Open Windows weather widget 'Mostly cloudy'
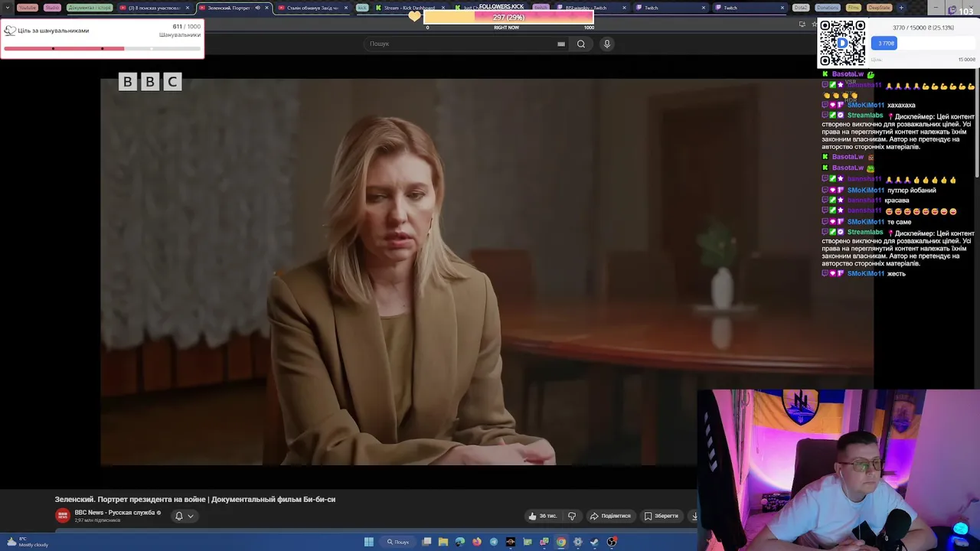The width and height of the screenshot is (980, 551). point(28,542)
